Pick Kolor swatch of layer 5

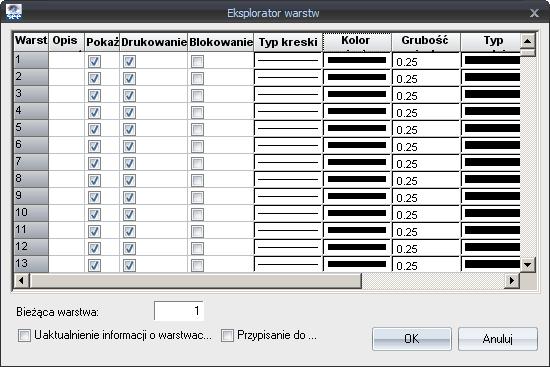coord(357,128)
